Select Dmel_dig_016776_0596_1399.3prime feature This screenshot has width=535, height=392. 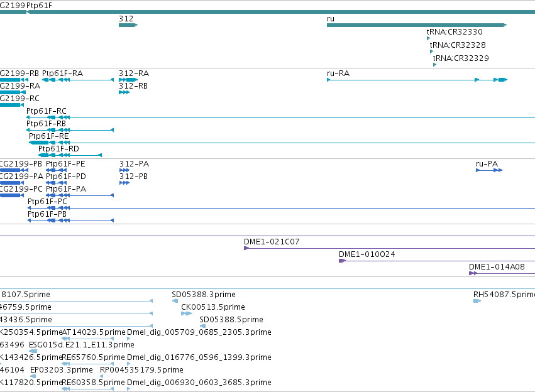pos(199,357)
